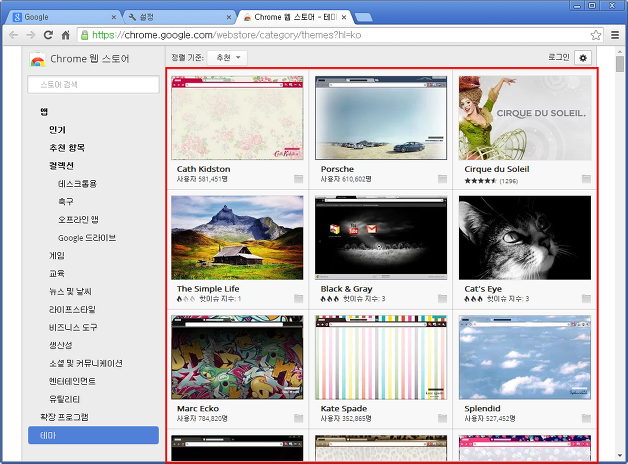The image size is (628, 464).
Task: Click the small icon on Porsche card
Action: pyautogui.click(x=442, y=179)
